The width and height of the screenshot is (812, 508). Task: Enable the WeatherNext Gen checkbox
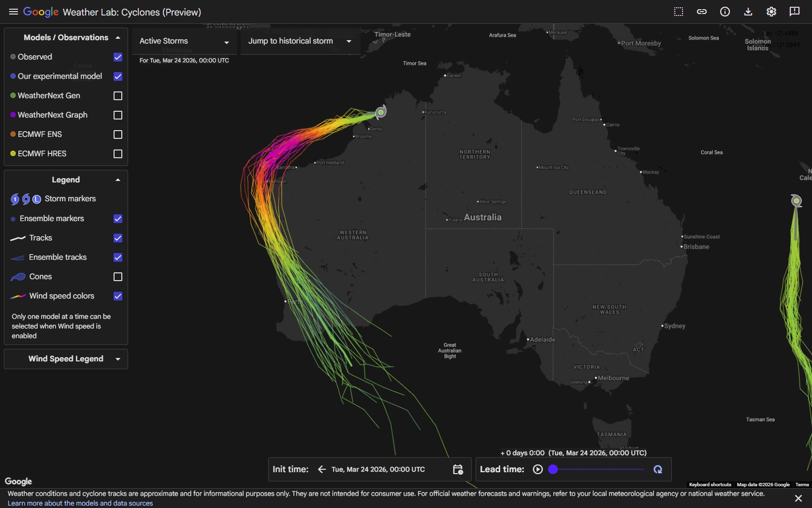[118, 96]
